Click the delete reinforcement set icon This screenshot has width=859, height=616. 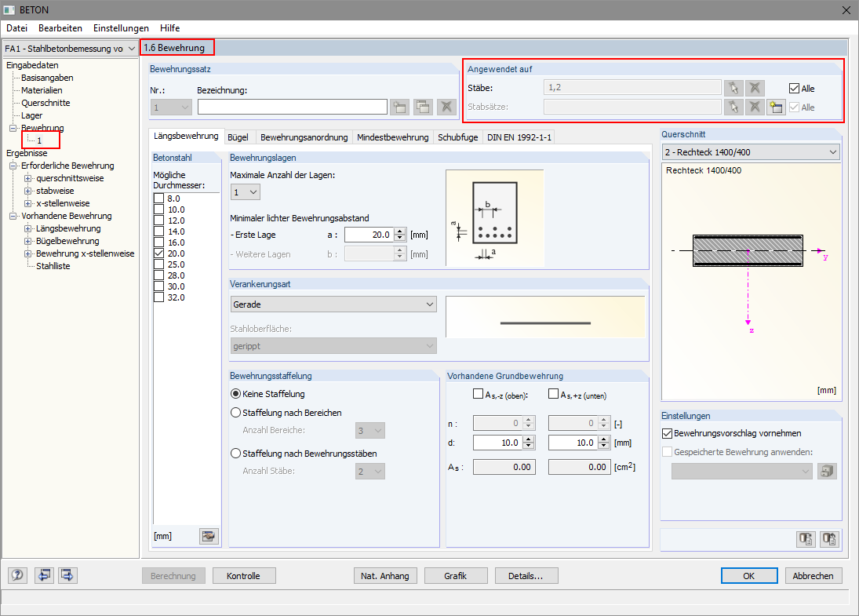446,107
